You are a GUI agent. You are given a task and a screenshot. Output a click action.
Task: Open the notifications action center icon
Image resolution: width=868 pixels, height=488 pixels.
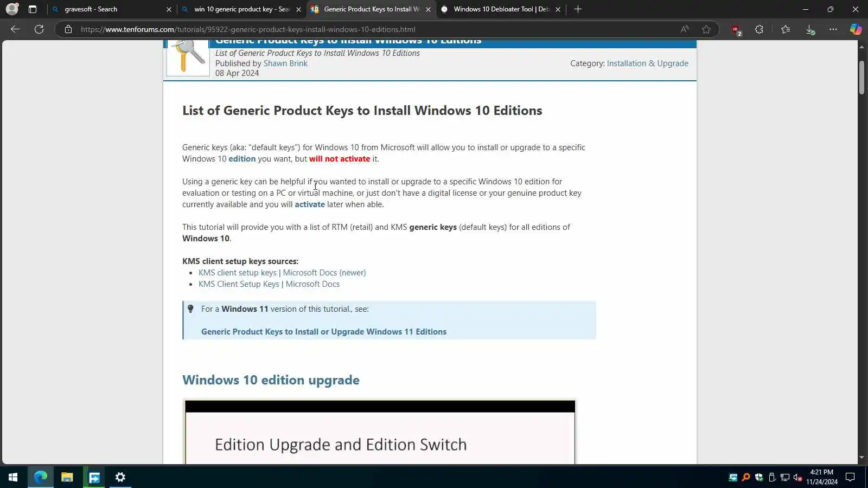coord(850,477)
